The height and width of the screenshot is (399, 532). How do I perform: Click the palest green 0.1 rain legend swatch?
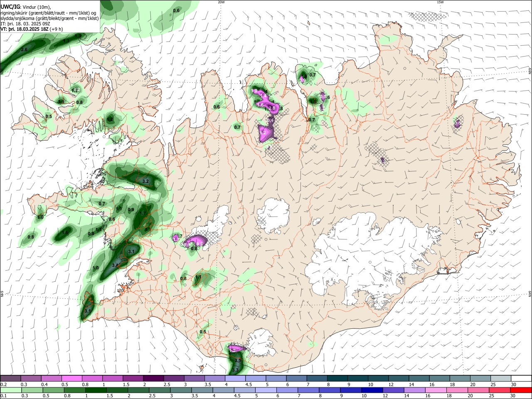[x=10, y=390]
